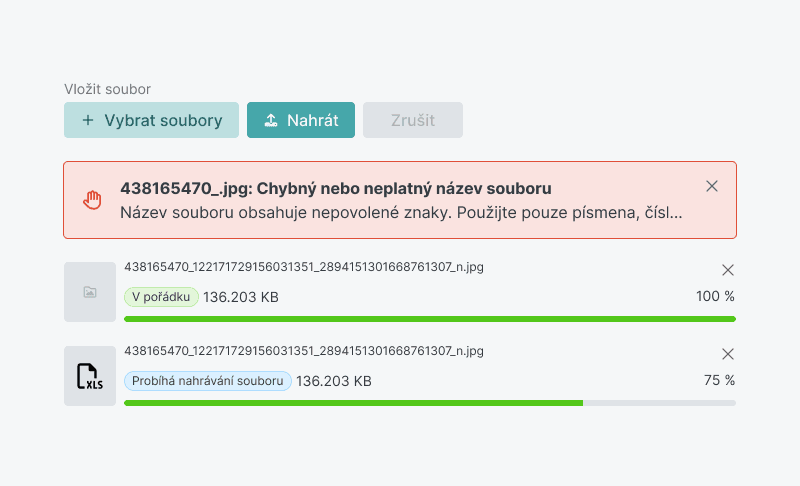Select the first file's name text

point(304,267)
